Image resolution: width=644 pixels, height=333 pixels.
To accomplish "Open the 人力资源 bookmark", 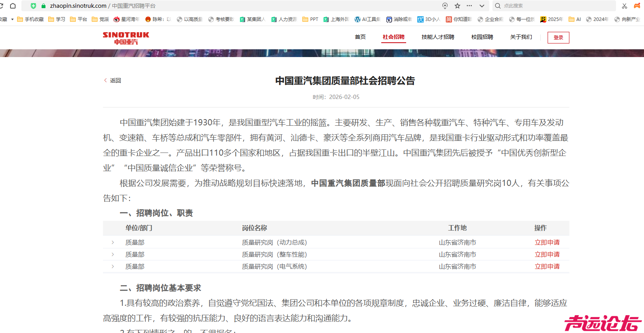I will (284, 19).
